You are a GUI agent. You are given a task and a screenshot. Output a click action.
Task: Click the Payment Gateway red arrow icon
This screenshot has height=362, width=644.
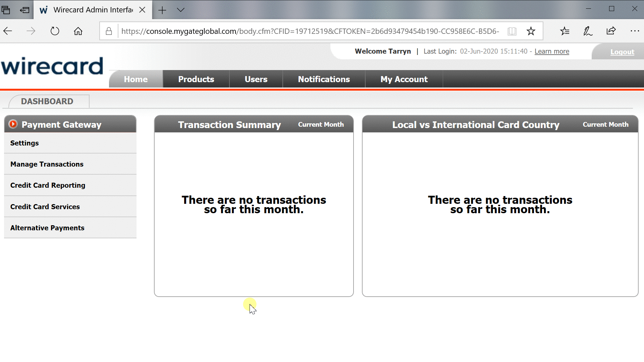click(x=13, y=124)
